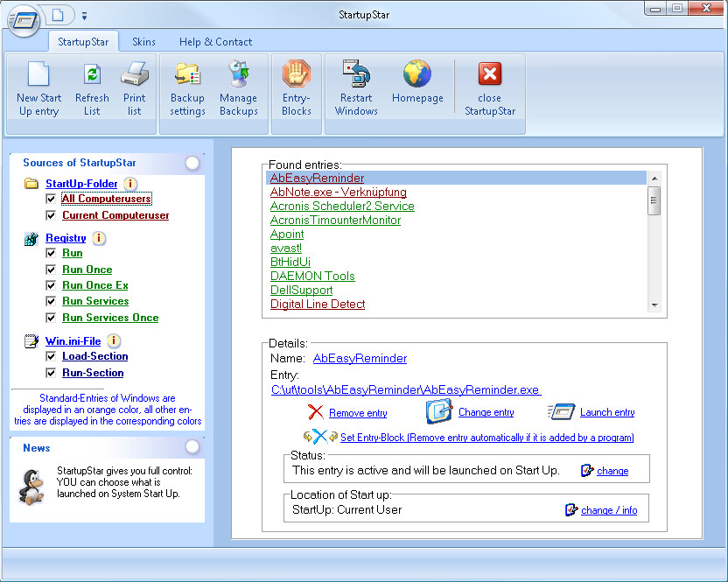Click the Launch entry link

pyautogui.click(x=607, y=412)
